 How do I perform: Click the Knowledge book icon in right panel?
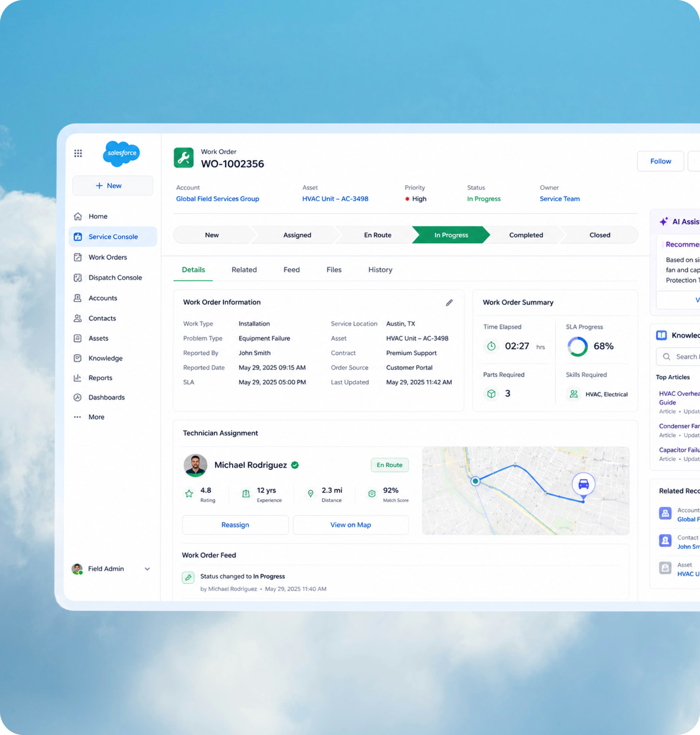(x=662, y=335)
